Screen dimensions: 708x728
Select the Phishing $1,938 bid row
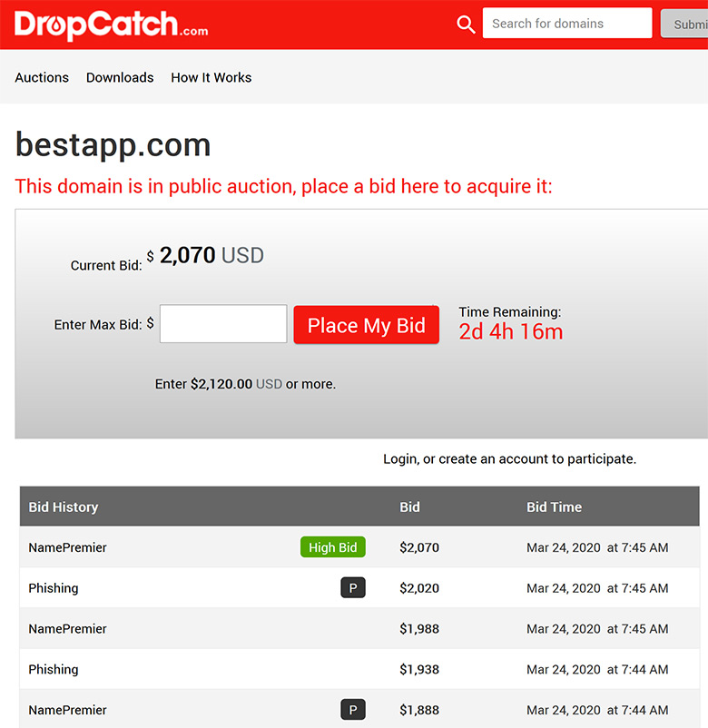[x=359, y=669]
